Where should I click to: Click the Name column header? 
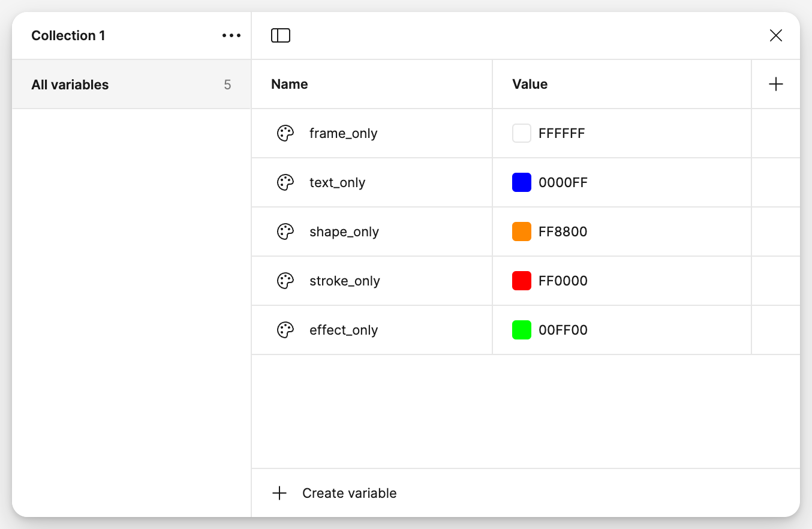(x=290, y=84)
